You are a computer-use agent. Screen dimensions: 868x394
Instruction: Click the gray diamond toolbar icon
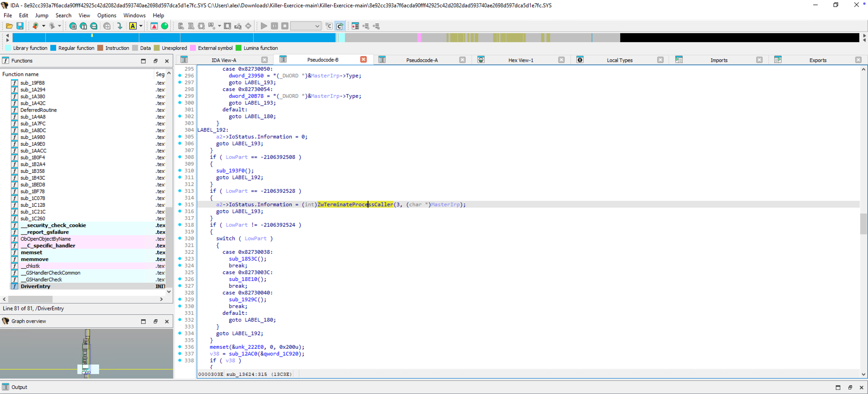[248, 26]
